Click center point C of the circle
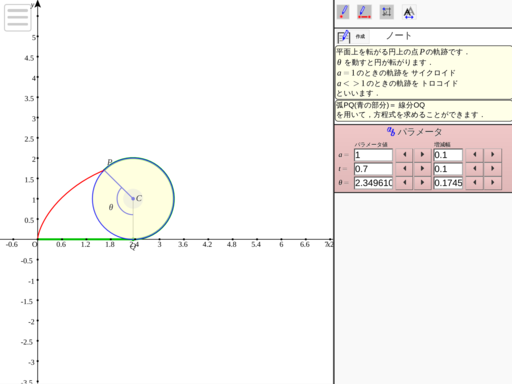The height and width of the screenshot is (384, 512). click(133, 199)
